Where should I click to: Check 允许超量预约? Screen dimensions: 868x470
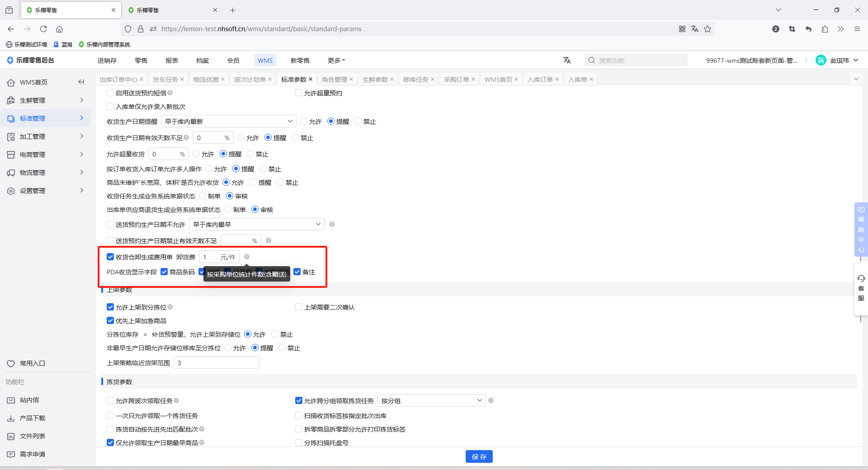(x=299, y=93)
